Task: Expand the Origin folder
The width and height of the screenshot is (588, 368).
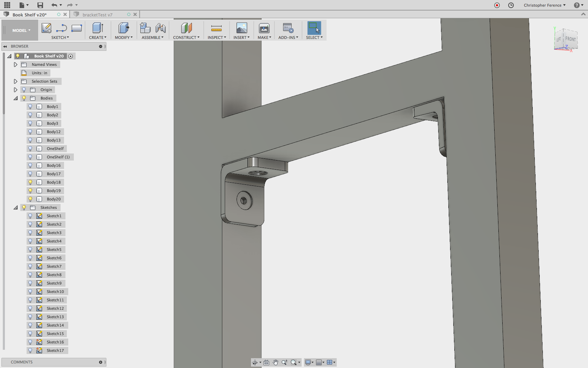Action: pyautogui.click(x=15, y=90)
